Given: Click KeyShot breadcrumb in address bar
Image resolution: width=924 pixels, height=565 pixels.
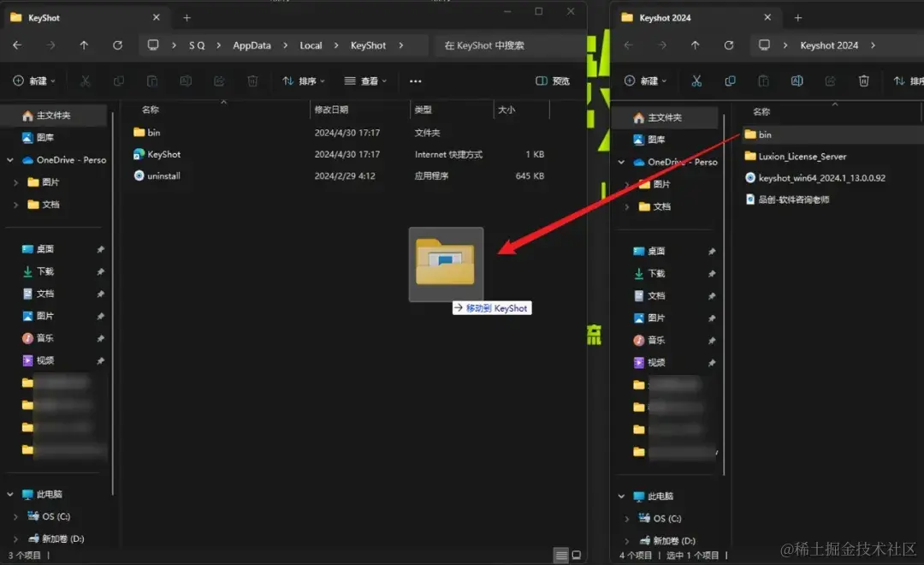Looking at the screenshot, I should 368,45.
